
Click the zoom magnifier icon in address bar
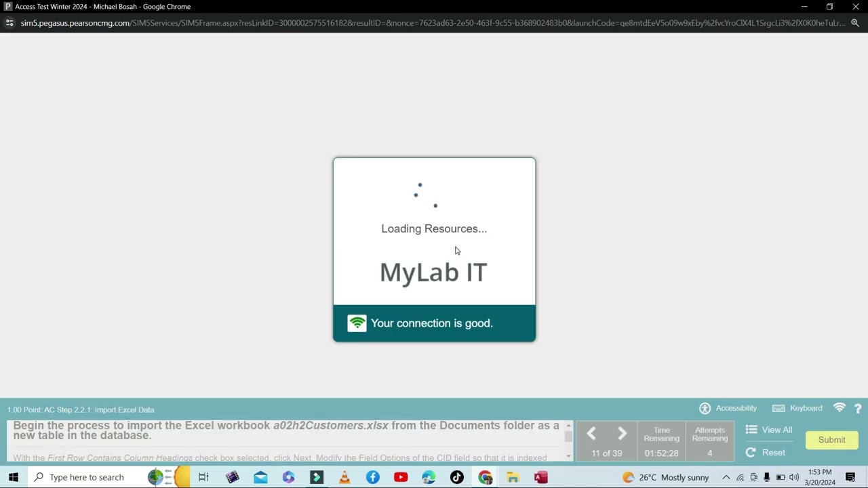click(x=854, y=22)
